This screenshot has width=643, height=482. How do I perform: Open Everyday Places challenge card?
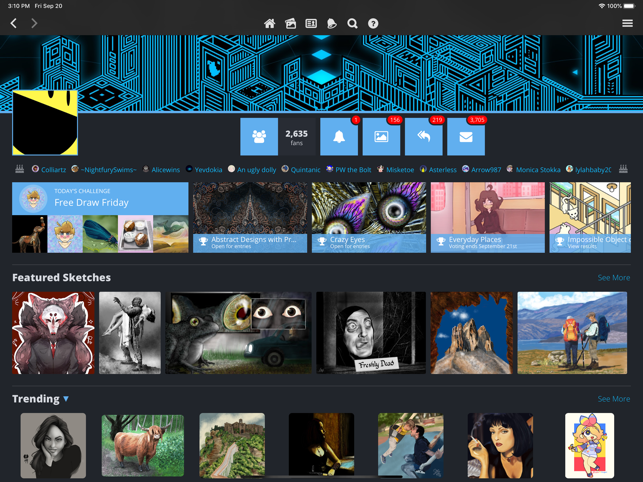point(488,217)
